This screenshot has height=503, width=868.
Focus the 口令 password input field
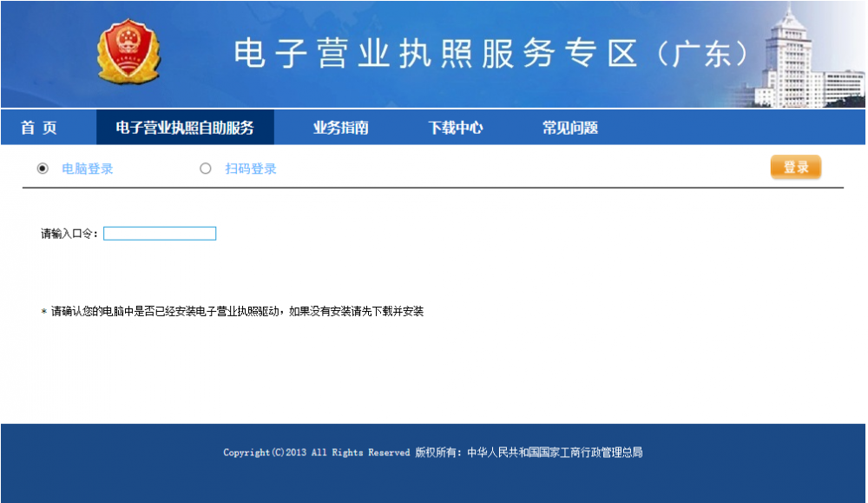160,234
